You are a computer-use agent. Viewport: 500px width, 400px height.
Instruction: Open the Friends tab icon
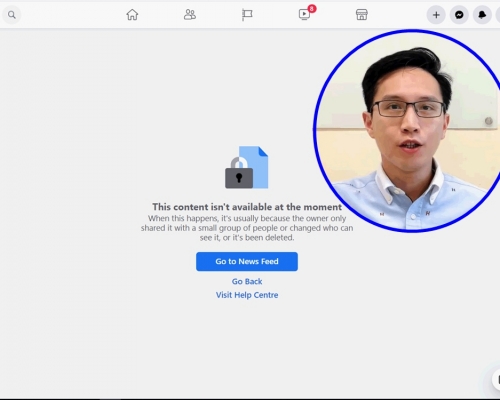tap(190, 15)
